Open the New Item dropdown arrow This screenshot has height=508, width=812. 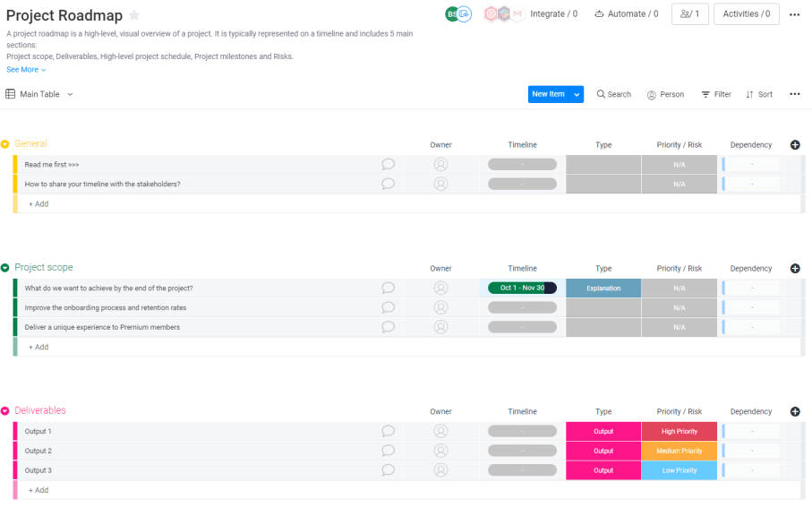click(577, 94)
